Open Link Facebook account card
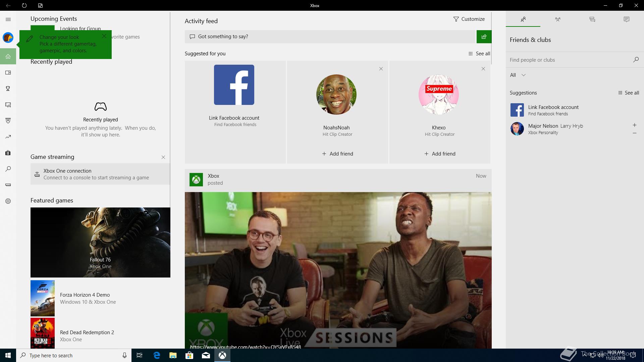The image size is (644, 362). [235, 112]
